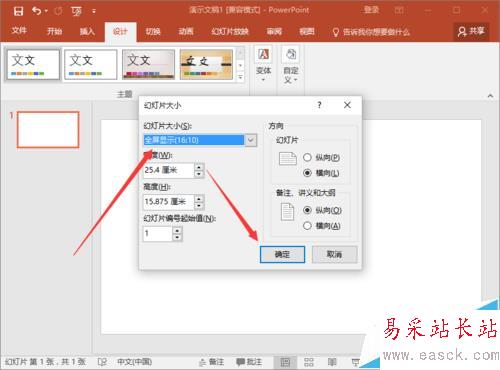Viewport: 500px width, 370px height.
Task: Undo the last action
Action: [37, 11]
